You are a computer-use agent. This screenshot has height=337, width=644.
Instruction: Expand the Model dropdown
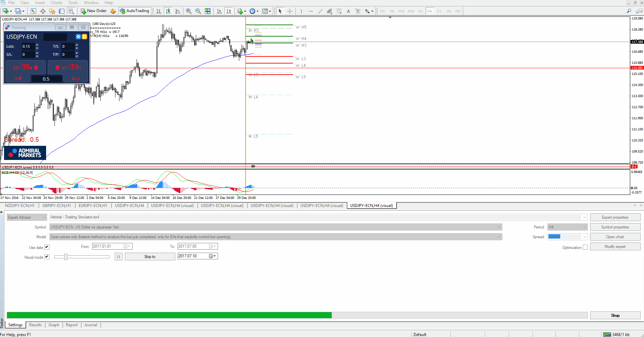coord(499,237)
